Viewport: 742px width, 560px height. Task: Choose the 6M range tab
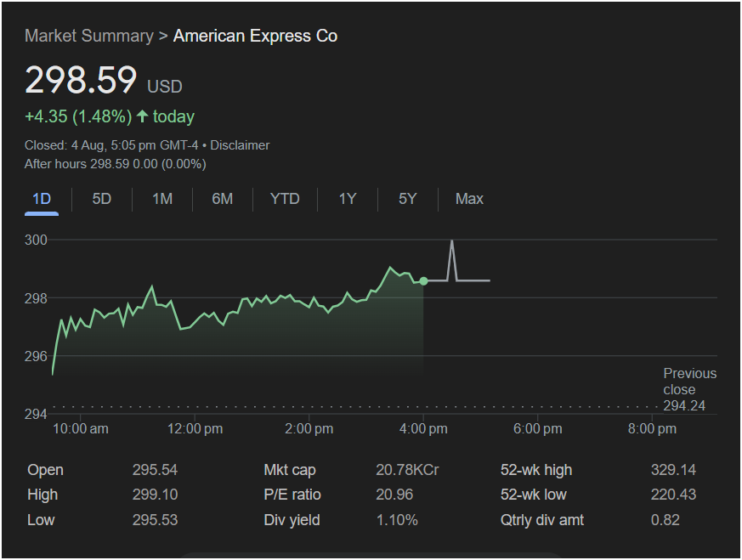click(x=223, y=199)
